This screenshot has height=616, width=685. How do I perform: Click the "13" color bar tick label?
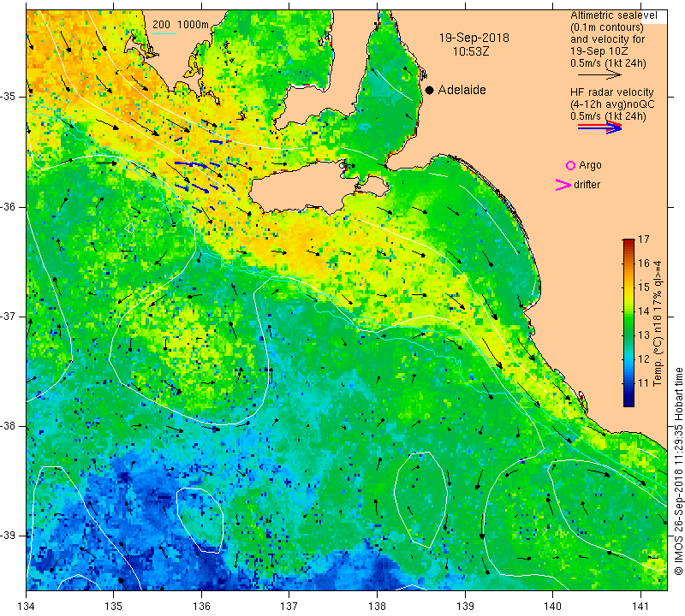(644, 335)
